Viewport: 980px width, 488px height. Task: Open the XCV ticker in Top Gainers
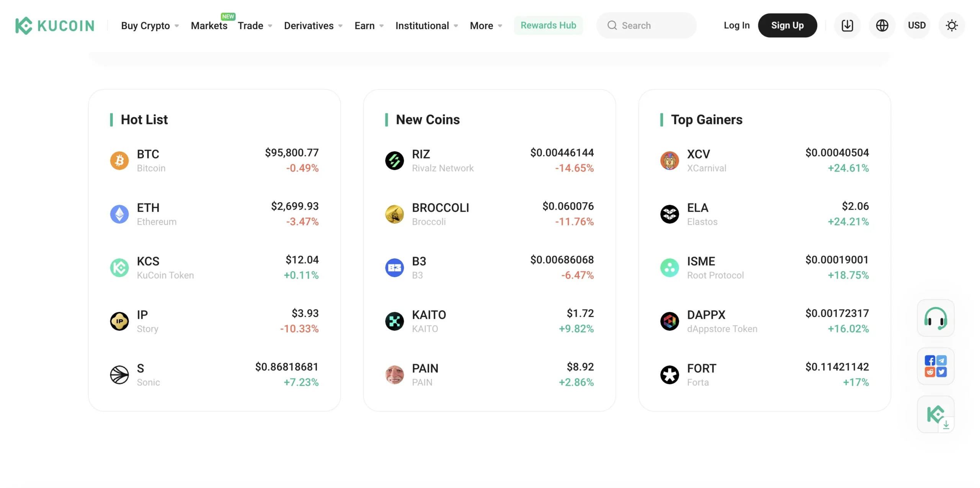[x=698, y=154]
